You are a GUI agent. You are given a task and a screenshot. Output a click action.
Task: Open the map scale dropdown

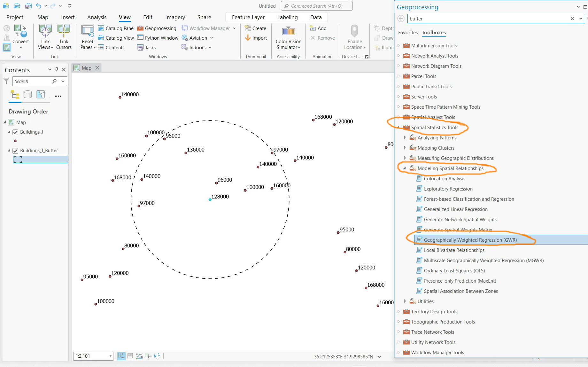pyautogui.click(x=111, y=356)
